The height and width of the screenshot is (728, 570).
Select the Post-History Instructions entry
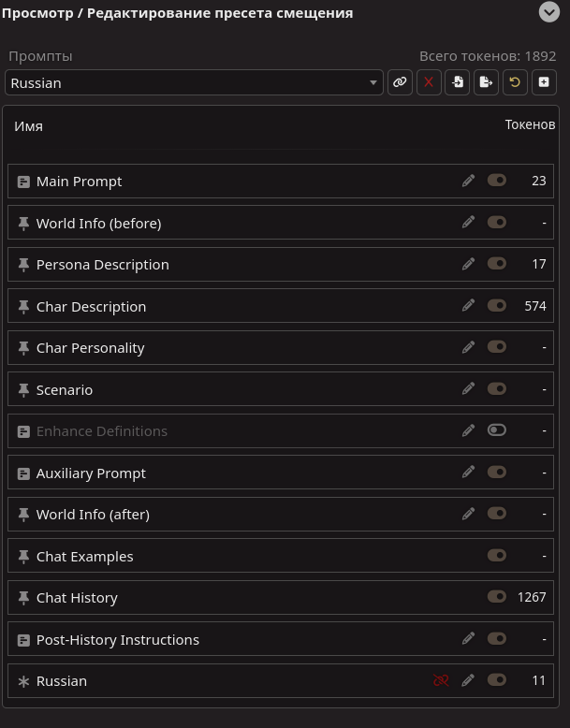pos(117,640)
